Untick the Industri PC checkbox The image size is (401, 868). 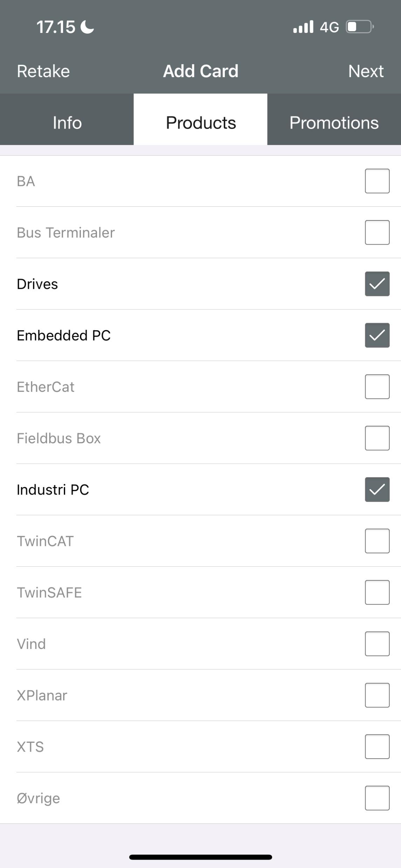click(377, 490)
